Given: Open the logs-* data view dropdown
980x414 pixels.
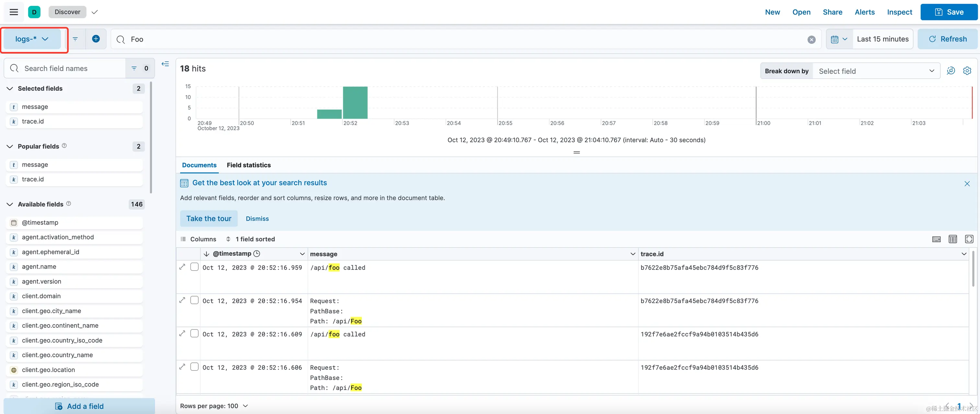Looking at the screenshot, I should point(32,39).
